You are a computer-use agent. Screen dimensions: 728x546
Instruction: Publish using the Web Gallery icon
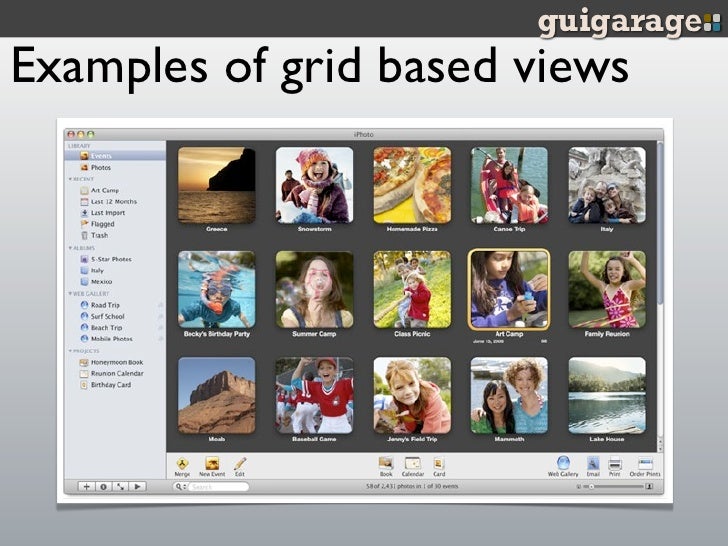point(563,463)
